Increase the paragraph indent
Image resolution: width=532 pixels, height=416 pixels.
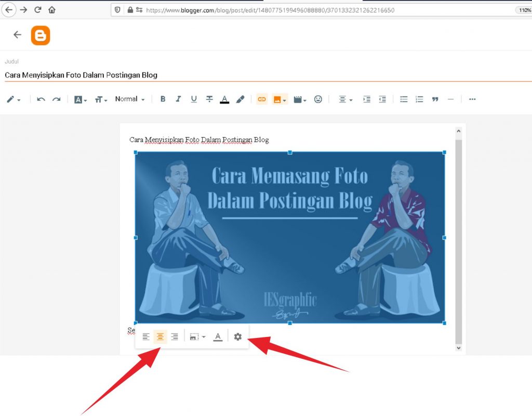367,99
